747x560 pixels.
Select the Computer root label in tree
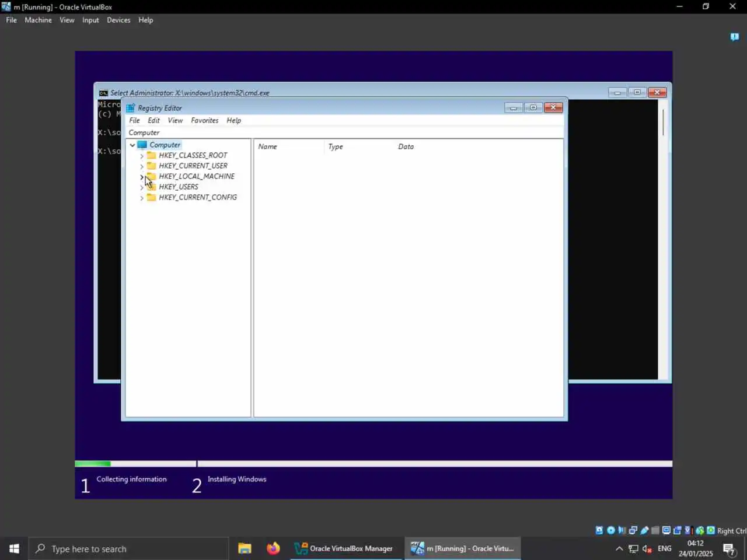pyautogui.click(x=165, y=145)
